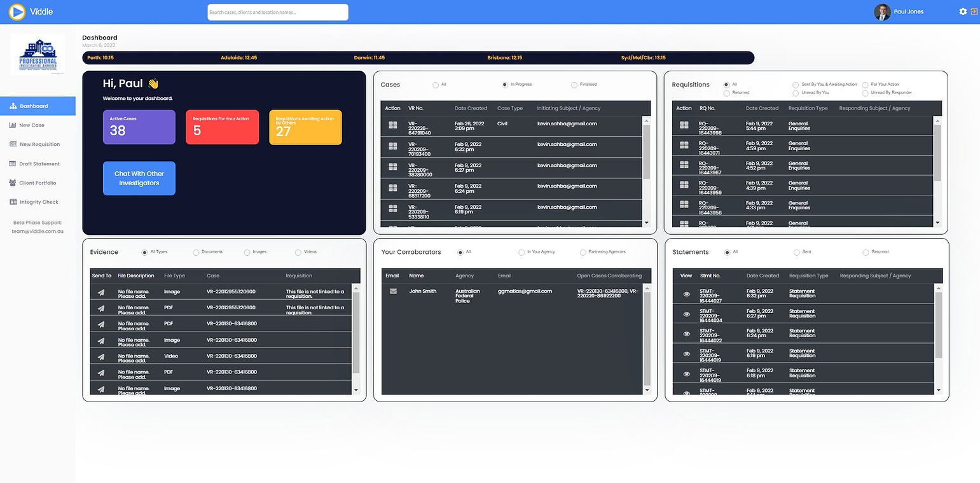
Task: Click down arrow of Evidence table scrollbar
Action: [x=355, y=390]
